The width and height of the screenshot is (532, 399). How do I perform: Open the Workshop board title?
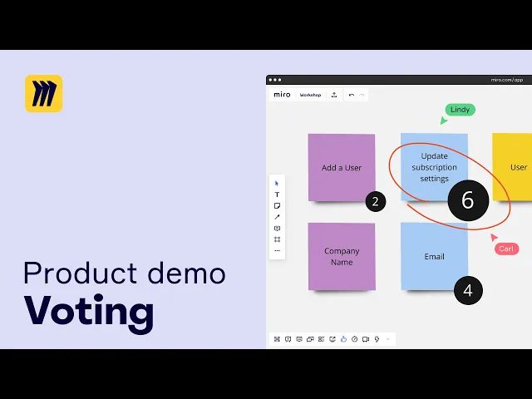click(310, 95)
